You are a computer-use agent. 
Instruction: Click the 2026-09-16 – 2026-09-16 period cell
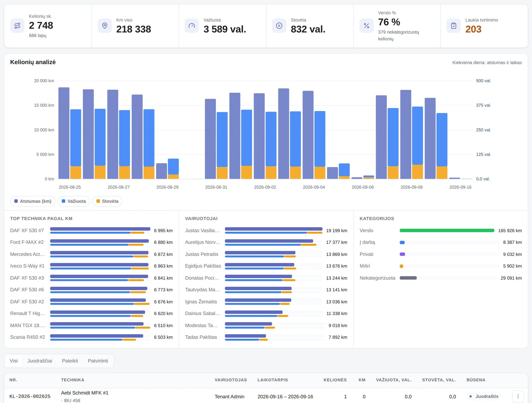pos(285,397)
